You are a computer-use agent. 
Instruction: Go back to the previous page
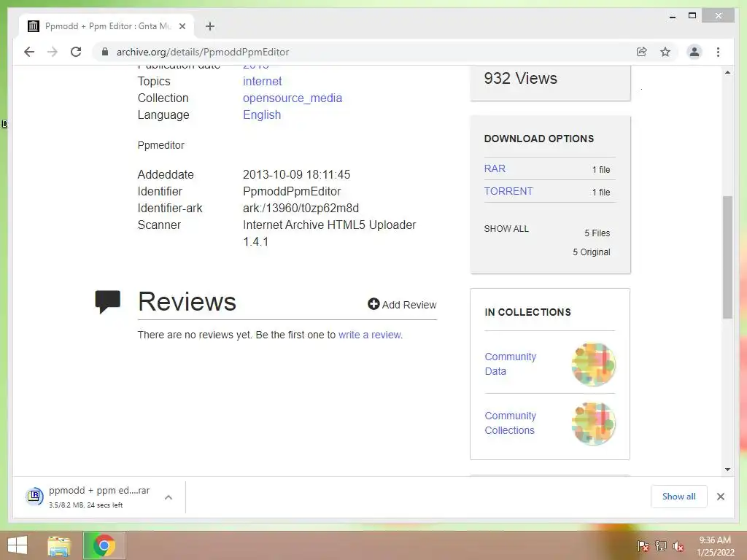[x=29, y=52]
